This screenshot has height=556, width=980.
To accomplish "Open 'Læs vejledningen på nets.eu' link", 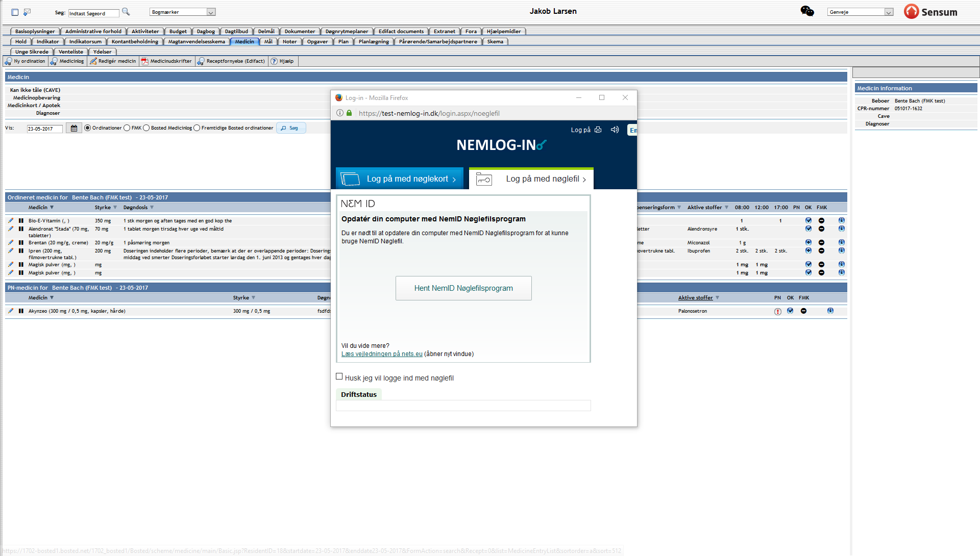I will [x=382, y=354].
